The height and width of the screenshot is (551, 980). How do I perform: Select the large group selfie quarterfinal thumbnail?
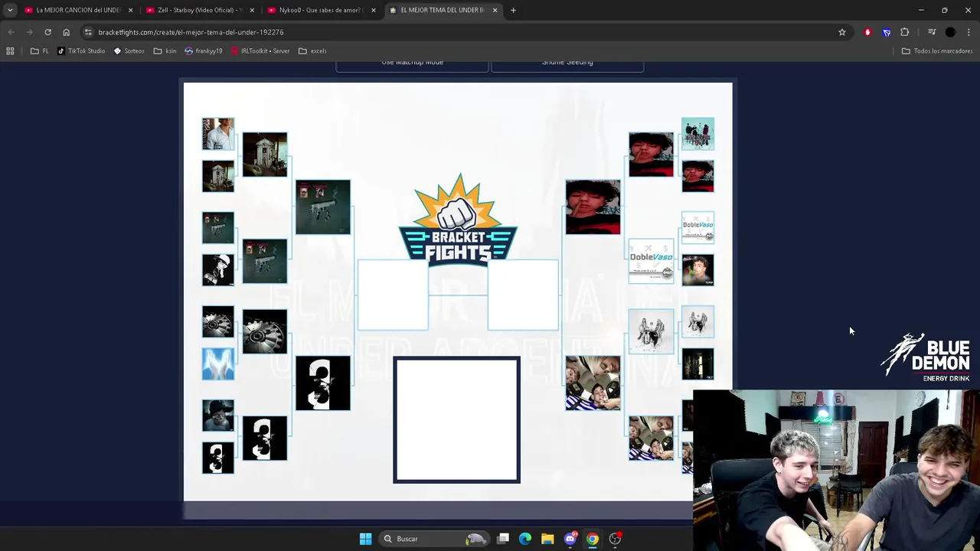point(593,383)
